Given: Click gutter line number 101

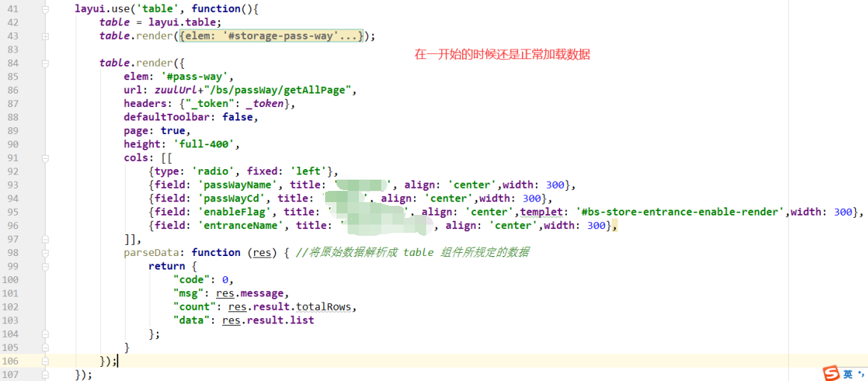Looking at the screenshot, I should click(x=10, y=293).
